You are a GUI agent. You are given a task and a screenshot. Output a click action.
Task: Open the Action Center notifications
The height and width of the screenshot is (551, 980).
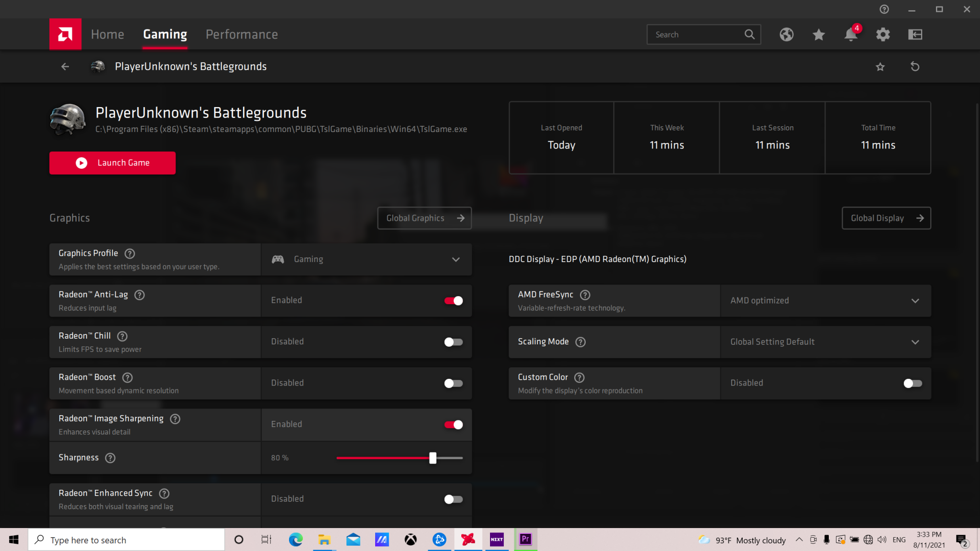(x=962, y=540)
